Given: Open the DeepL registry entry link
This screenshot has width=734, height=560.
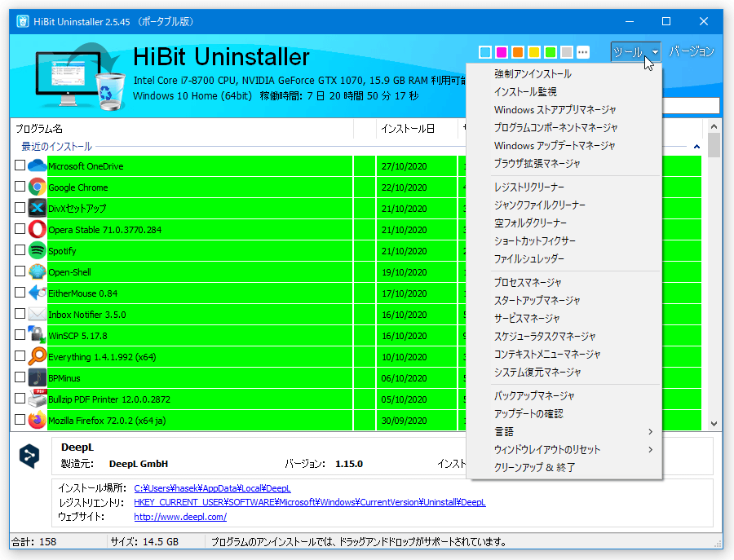Looking at the screenshot, I should (x=310, y=502).
